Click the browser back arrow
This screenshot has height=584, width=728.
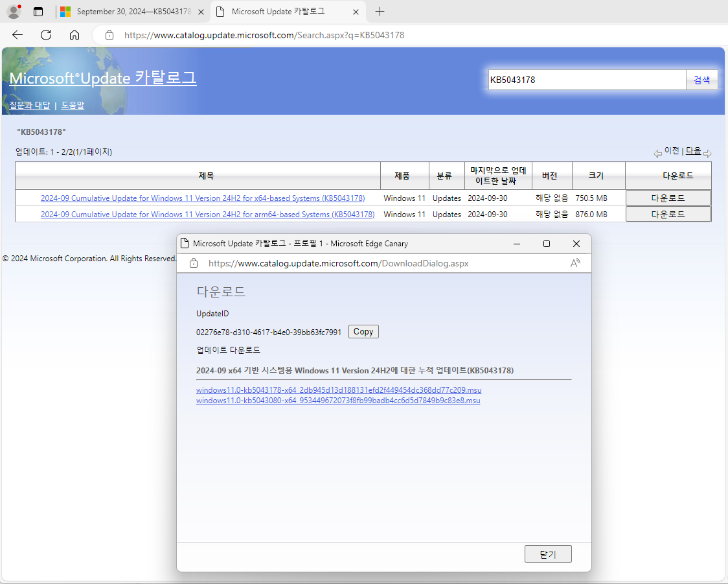pyautogui.click(x=17, y=35)
